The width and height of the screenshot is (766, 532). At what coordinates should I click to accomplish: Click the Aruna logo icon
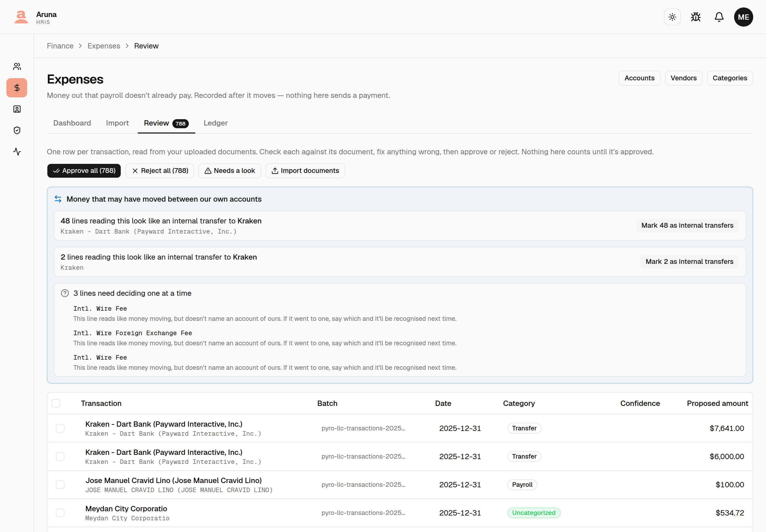[21, 17]
